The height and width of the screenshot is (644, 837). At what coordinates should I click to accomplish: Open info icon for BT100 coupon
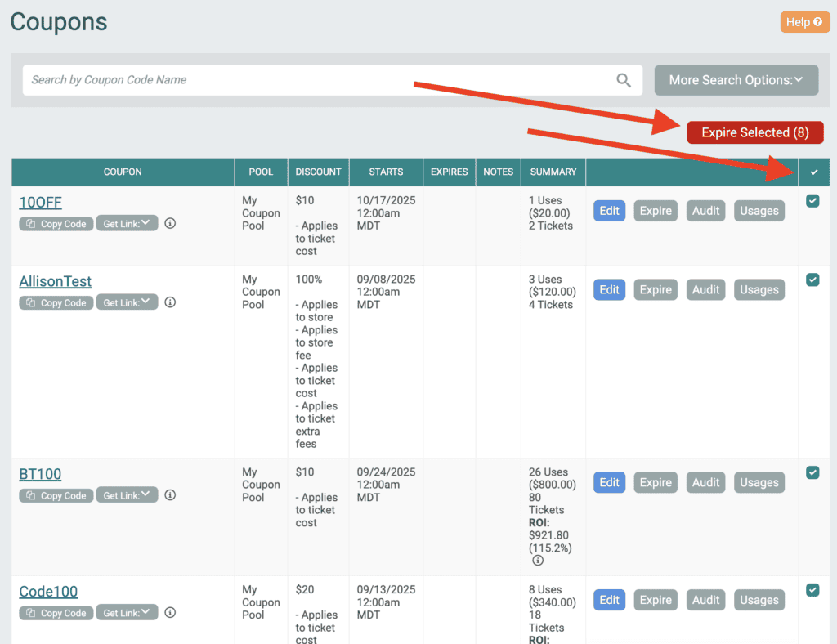tap(170, 495)
